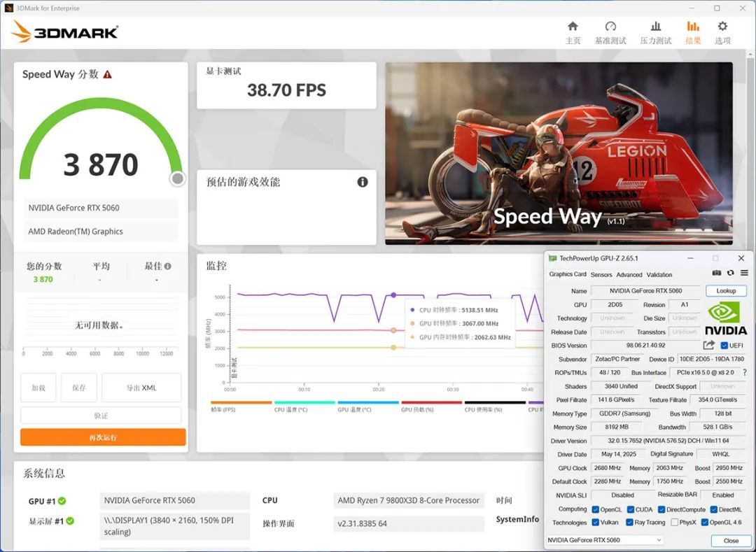Click info icon beside 预估的游戏效能

coord(363,182)
